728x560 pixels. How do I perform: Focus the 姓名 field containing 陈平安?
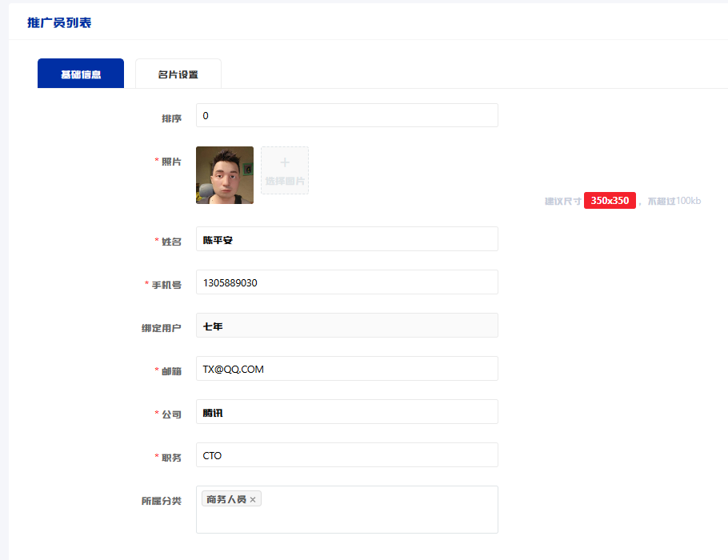coord(346,239)
